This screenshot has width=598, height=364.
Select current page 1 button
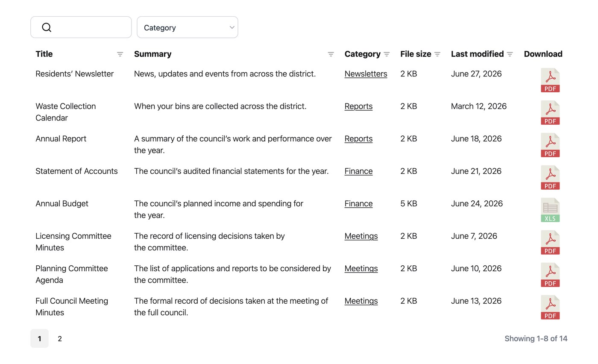click(39, 339)
